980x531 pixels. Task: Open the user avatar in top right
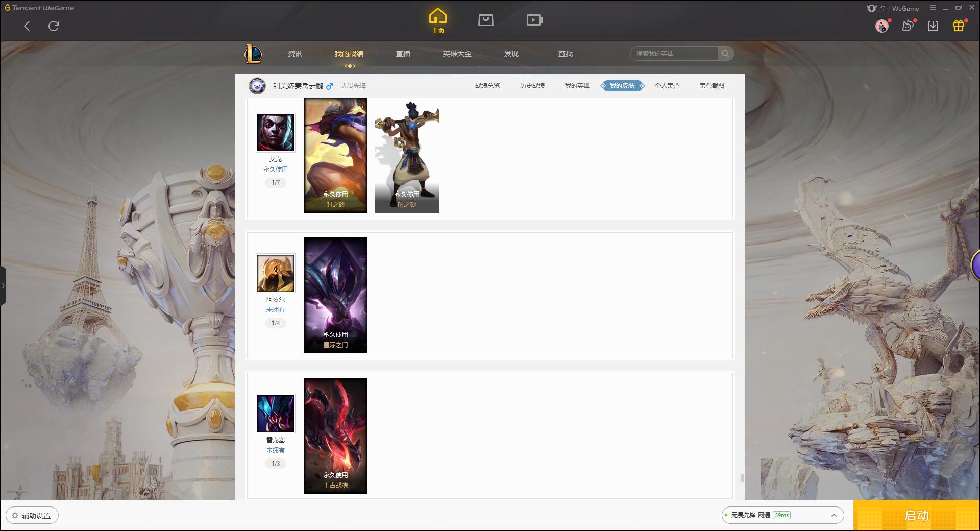(882, 26)
